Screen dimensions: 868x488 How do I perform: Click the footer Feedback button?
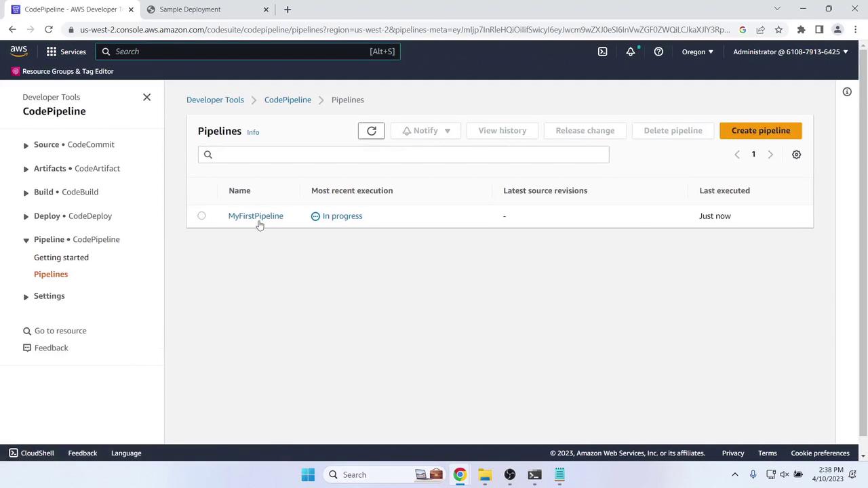click(x=83, y=453)
